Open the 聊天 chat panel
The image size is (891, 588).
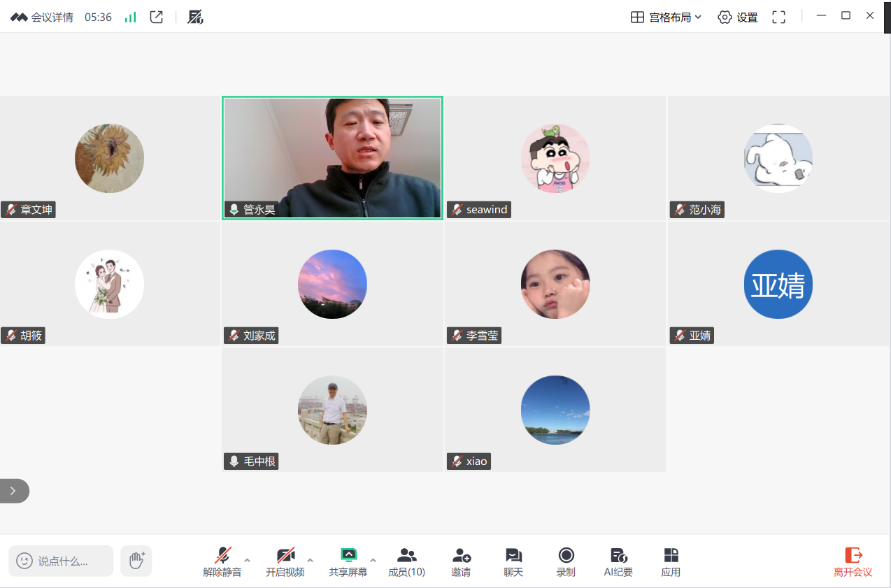pos(513,561)
